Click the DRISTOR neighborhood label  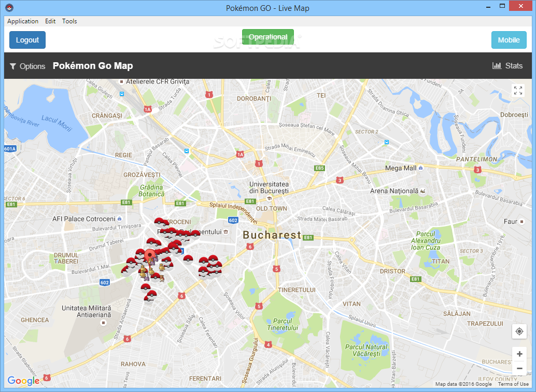(x=392, y=271)
